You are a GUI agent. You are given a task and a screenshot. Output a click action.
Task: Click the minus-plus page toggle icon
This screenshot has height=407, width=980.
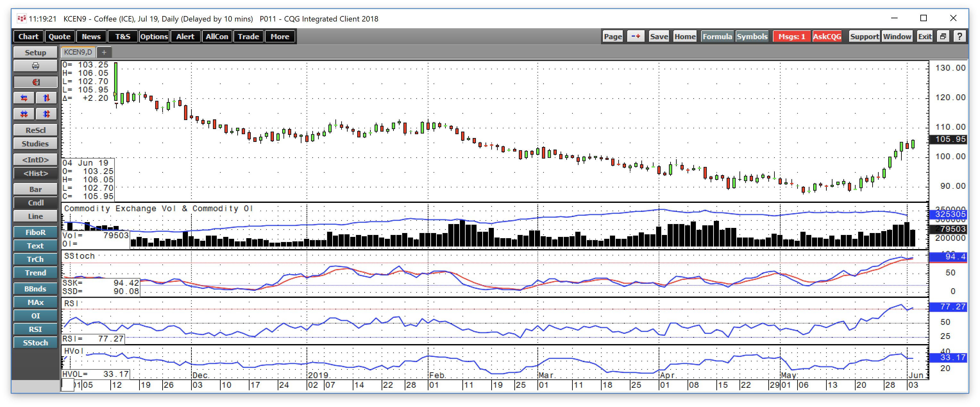click(x=635, y=37)
